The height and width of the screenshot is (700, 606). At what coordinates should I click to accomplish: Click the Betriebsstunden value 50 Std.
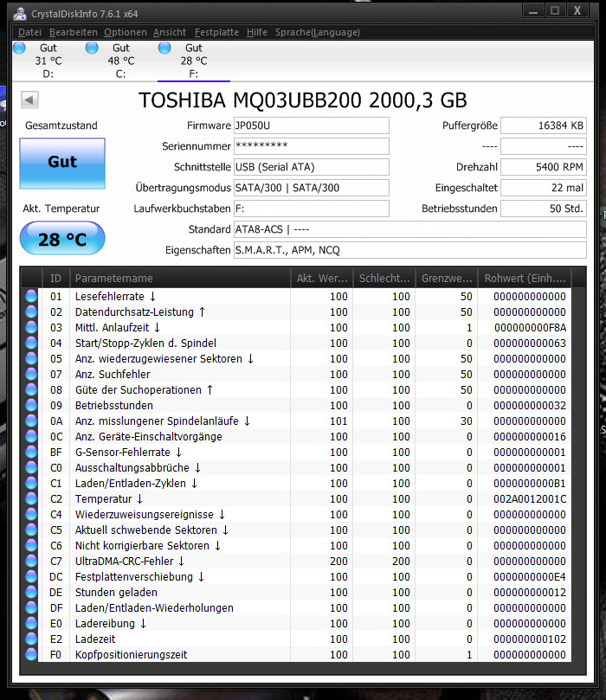tap(544, 209)
